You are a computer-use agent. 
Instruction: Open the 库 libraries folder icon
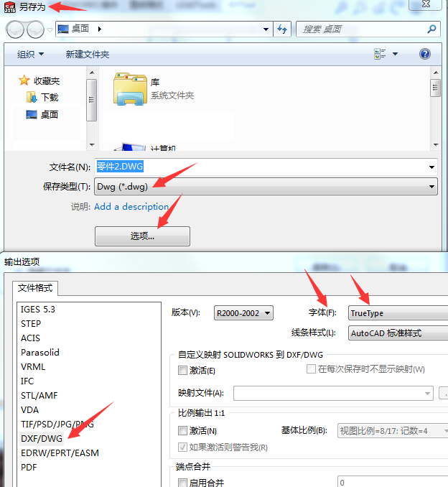130,89
